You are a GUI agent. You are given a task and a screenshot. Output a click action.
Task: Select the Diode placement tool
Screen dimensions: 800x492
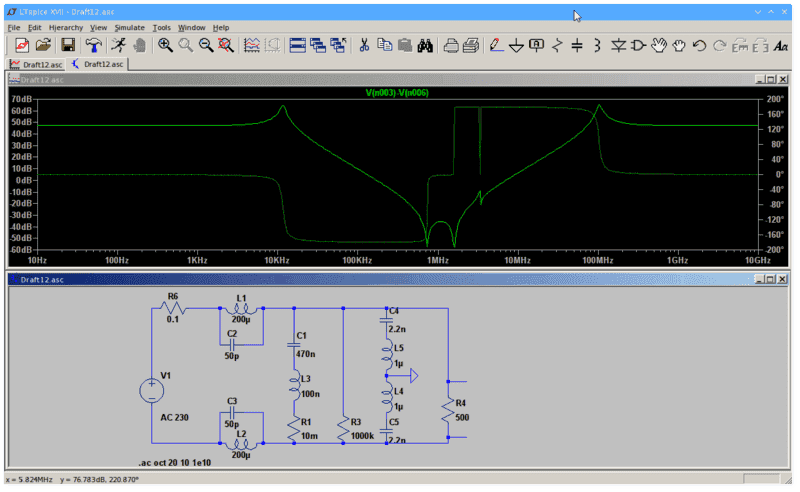point(618,45)
